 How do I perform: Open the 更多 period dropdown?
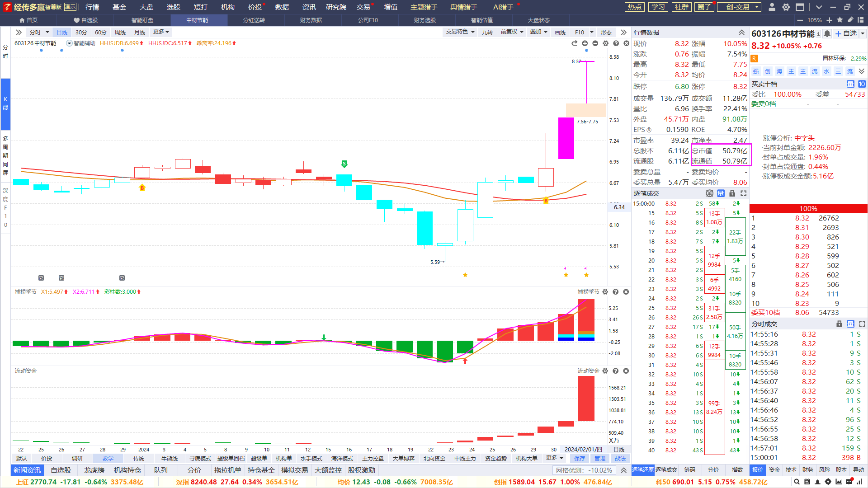161,32
